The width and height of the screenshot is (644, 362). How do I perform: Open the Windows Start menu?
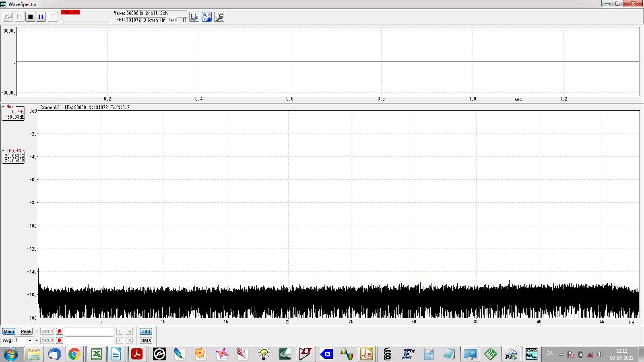coord(11,354)
